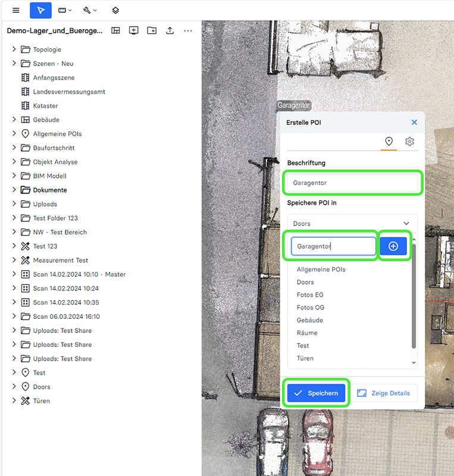Open the wrench tools dropdown
454x476 pixels.
90,10
